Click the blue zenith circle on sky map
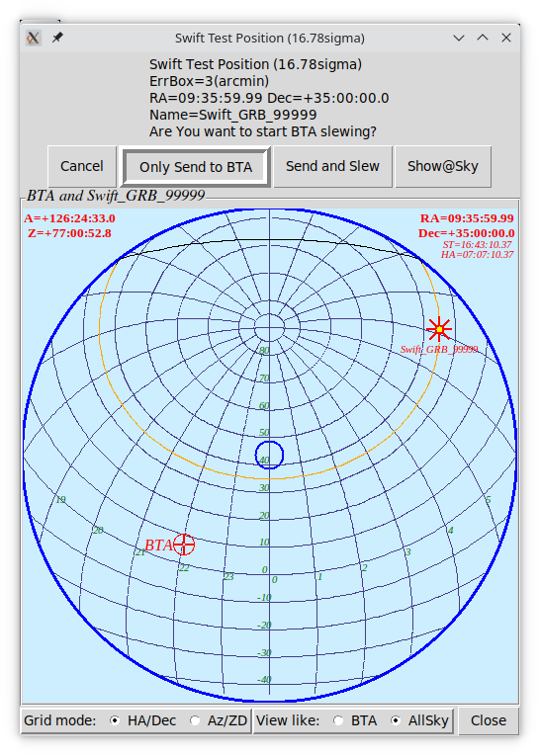This screenshot has width=540, height=756. (x=269, y=455)
